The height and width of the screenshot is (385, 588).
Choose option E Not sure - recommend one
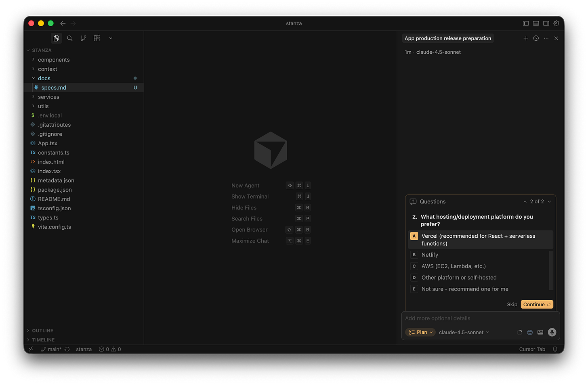(x=464, y=289)
